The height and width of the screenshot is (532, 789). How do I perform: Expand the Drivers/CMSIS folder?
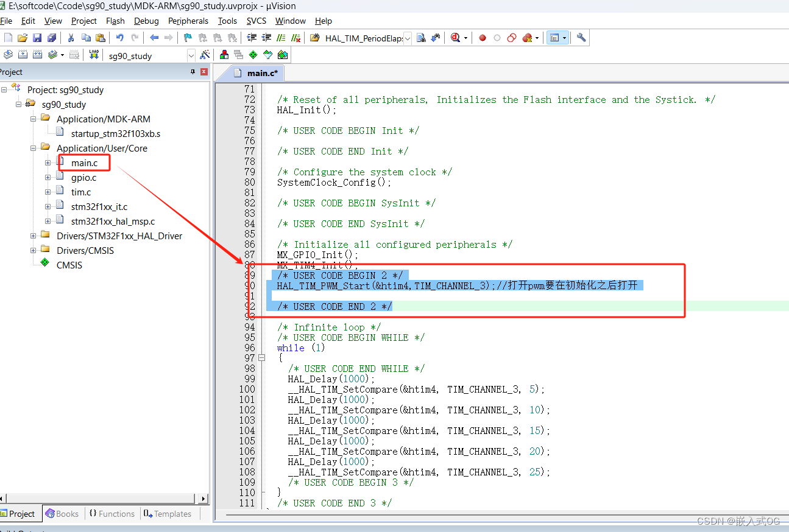(34, 250)
